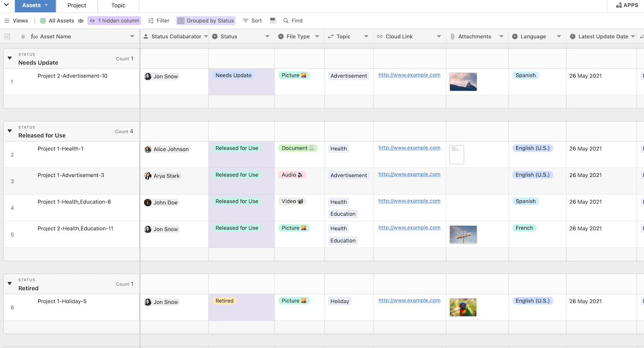
Task: Switch to the Project table tab
Action: 77,5
